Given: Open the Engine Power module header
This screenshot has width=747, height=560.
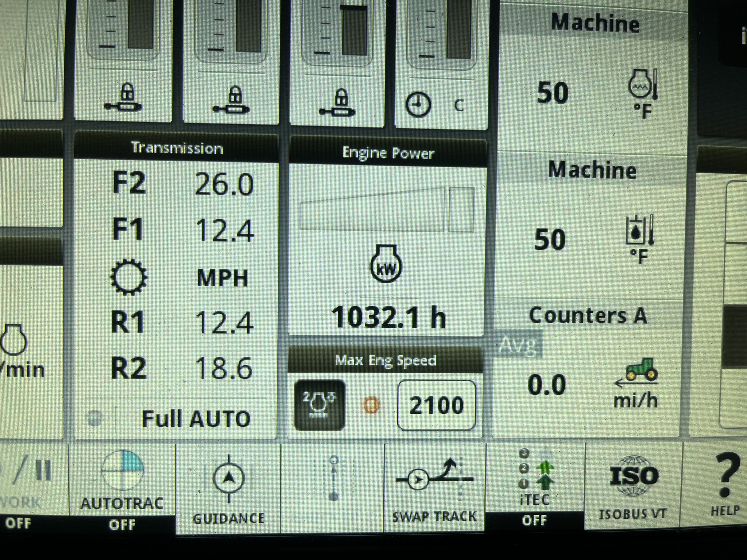Looking at the screenshot, I should click(388, 153).
